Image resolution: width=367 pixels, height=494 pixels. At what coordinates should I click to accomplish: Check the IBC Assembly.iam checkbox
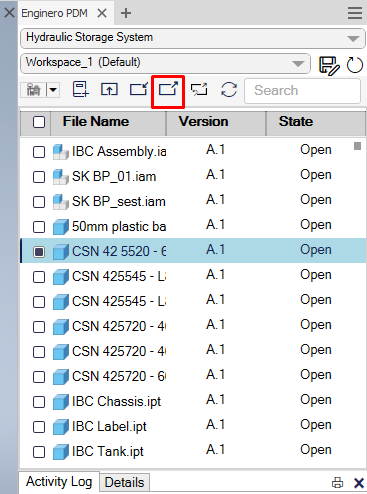[39, 152]
